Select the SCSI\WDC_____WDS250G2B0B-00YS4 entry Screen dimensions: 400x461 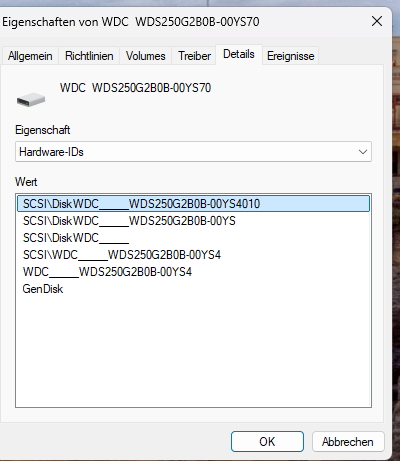pyautogui.click(x=122, y=255)
